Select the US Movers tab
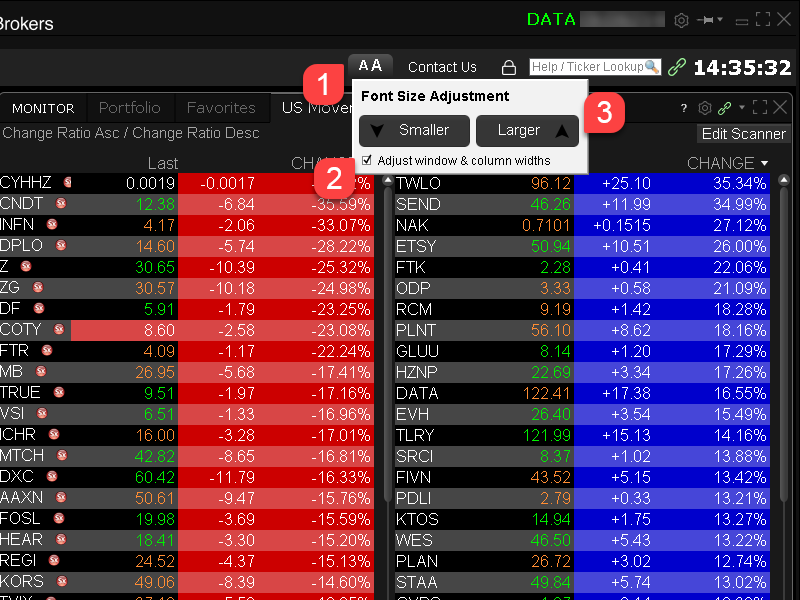 point(316,108)
